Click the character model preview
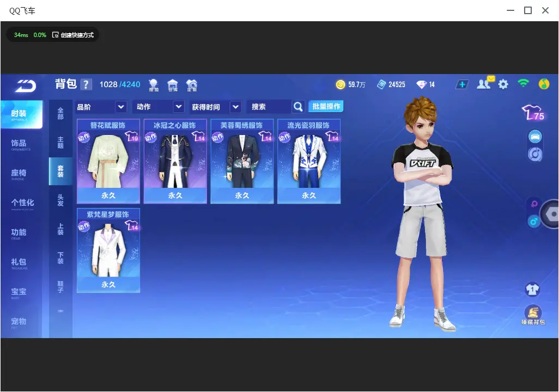 click(x=422, y=214)
